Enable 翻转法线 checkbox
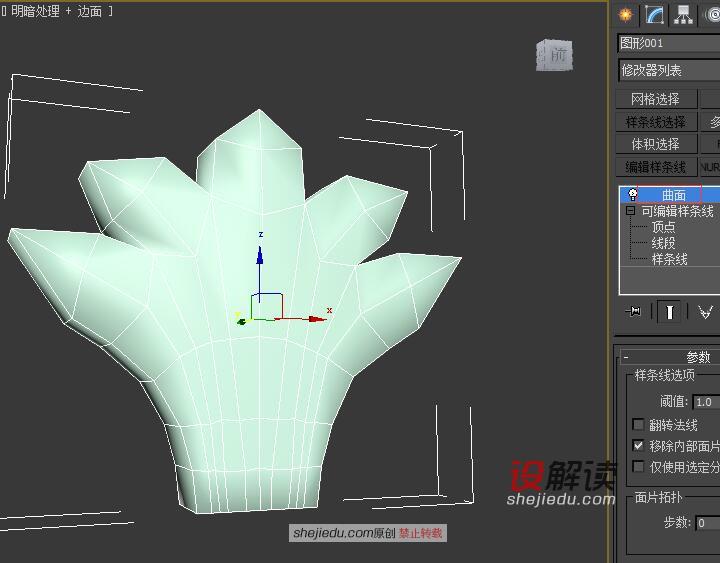Screen dimensions: 720x563 point(639,425)
